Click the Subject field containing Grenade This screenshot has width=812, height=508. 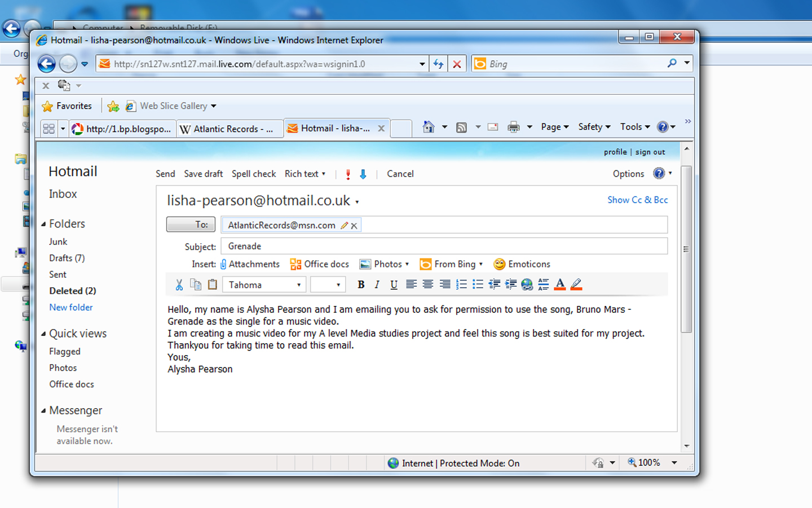tap(444, 246)
